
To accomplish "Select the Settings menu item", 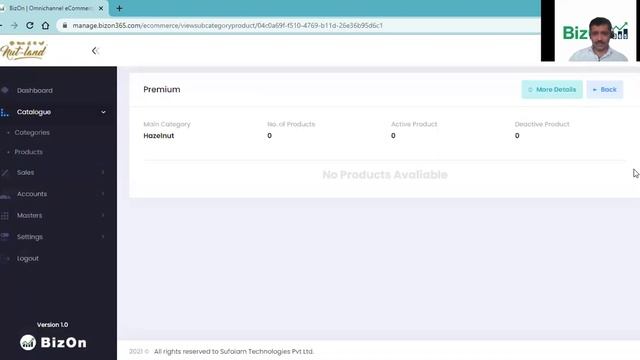I will tap(30, 237).
